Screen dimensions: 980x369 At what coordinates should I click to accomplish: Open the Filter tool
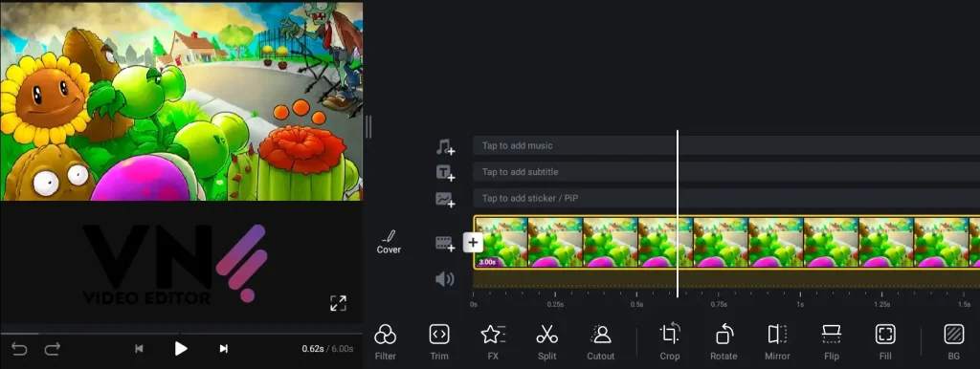click(x=385, y=341)
